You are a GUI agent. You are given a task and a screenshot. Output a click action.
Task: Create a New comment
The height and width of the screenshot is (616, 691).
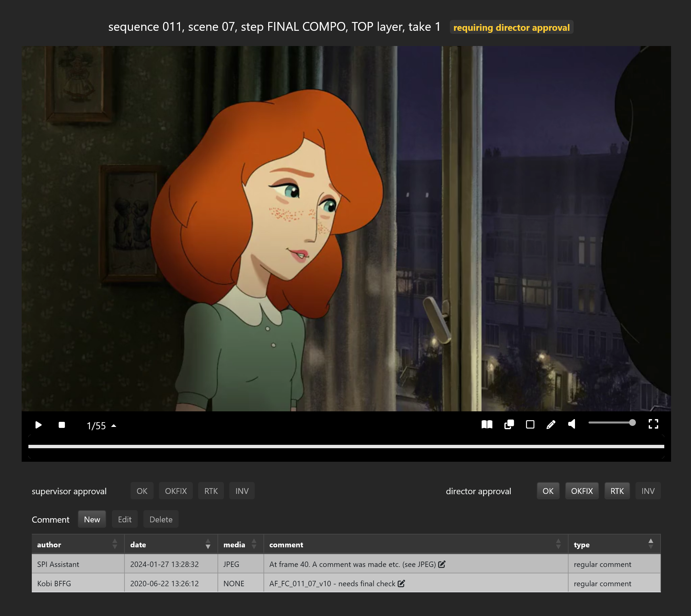92,519
